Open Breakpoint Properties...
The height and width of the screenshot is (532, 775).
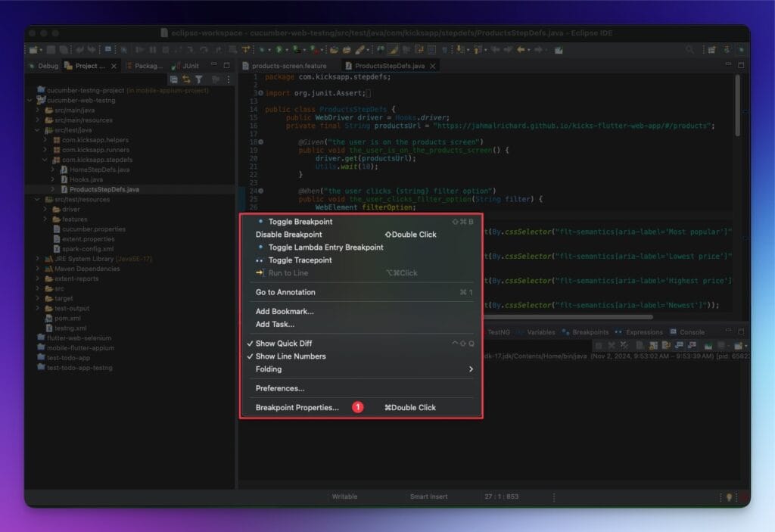pyautogui.click(x=297, y=407)
